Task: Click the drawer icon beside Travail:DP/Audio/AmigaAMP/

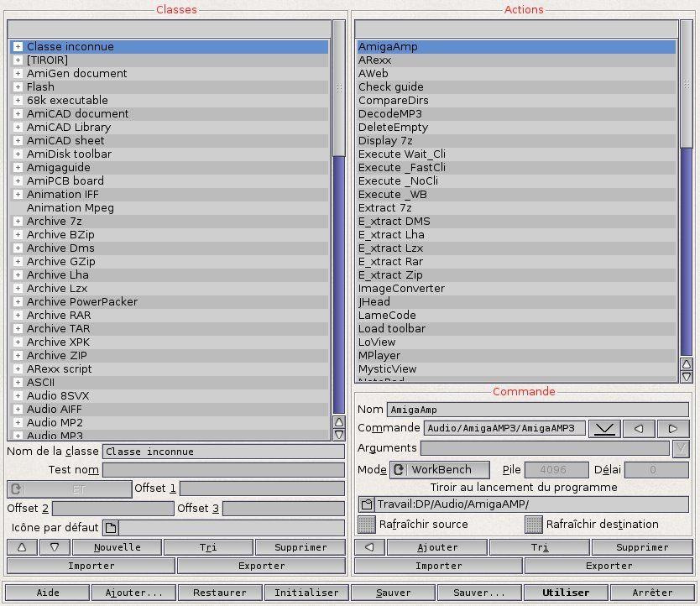Action: pos(366,504)
